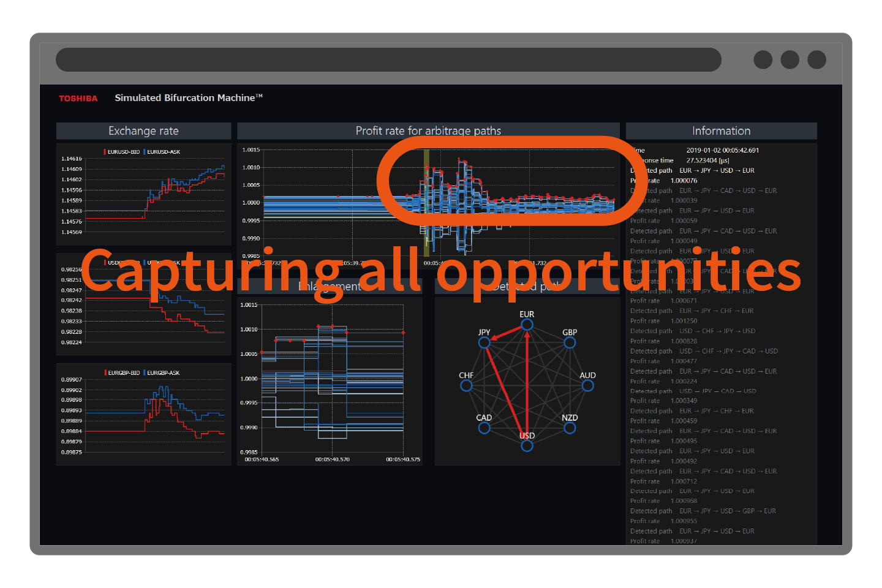Click the profit rate 1.000349
Image resolution: width=882 pixels, height=588 pixels.
click(x=684, y=401)
